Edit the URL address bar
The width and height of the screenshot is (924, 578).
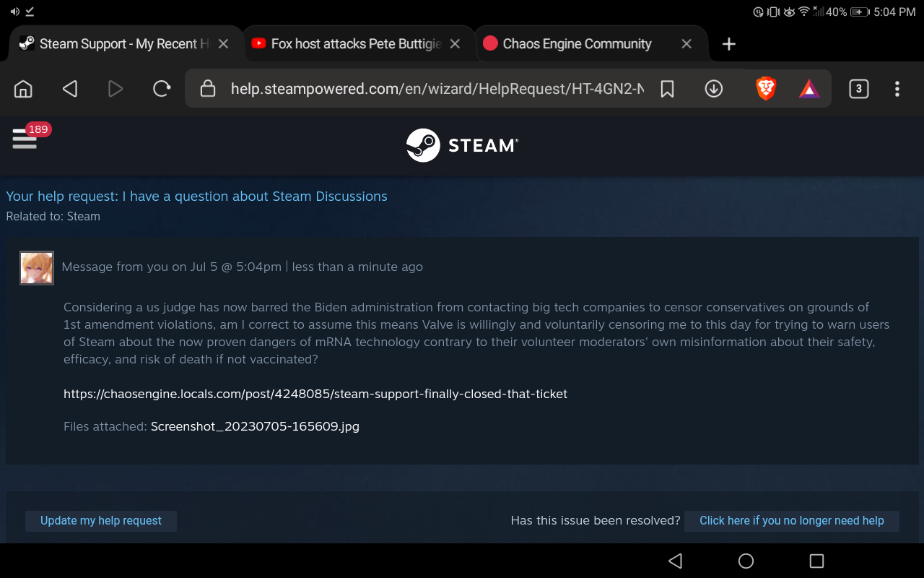(437, 88)
